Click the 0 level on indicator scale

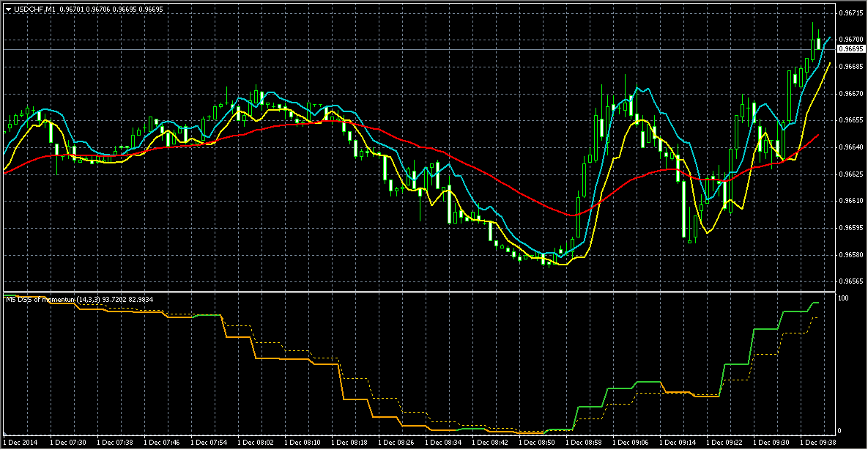[840, 431]
